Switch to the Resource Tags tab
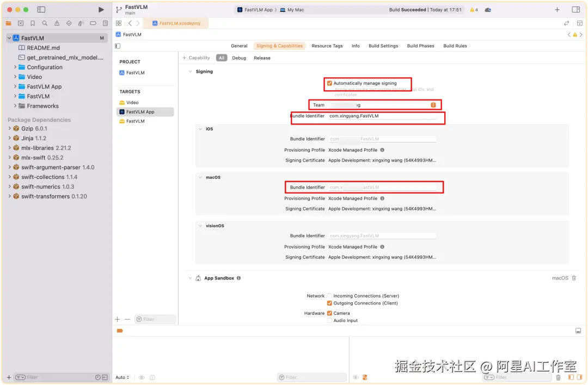 tap(327, 46)
